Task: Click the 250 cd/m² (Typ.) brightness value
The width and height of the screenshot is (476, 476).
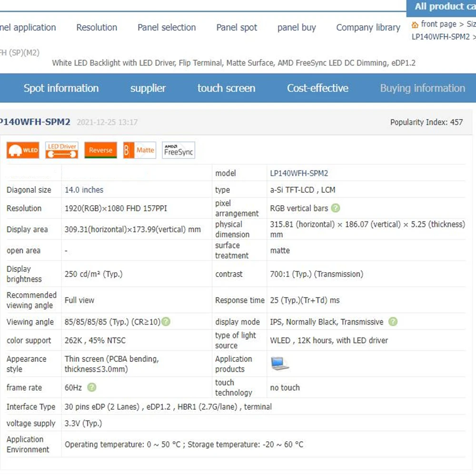Action: pos(93,274)
